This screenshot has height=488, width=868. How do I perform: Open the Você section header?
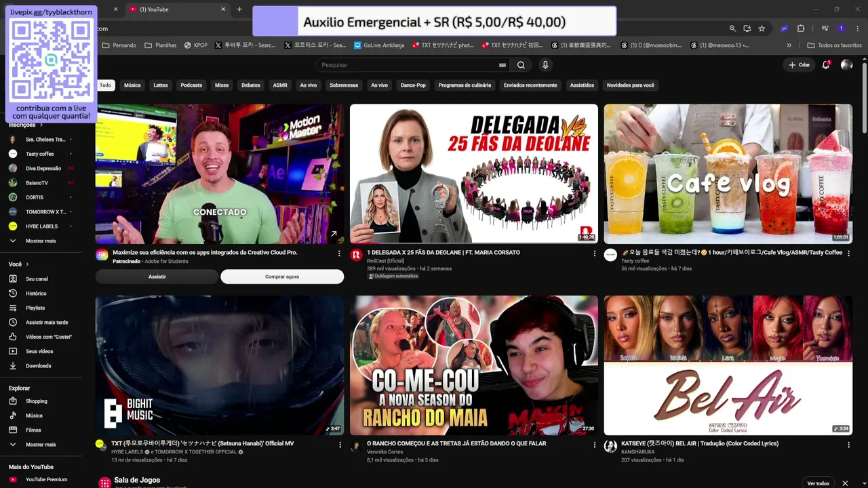tap(18, 264)
